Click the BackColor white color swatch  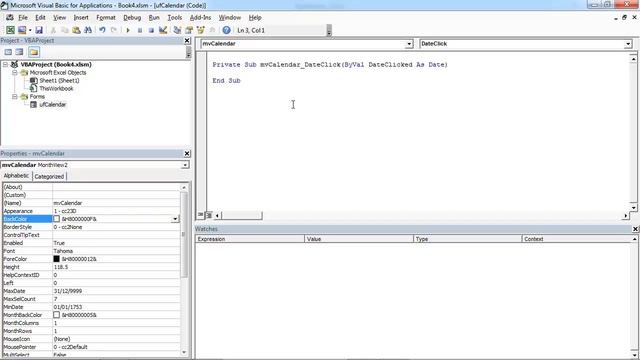56,219
